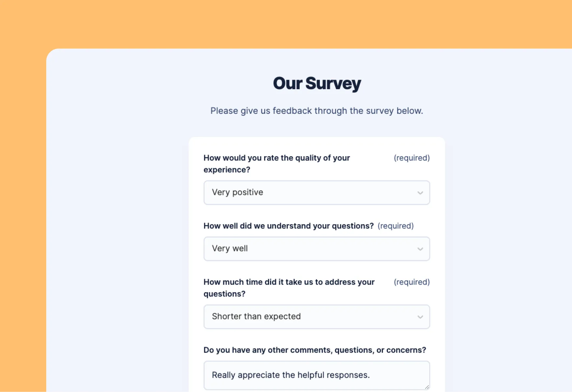Click the chevron beside 'Shorter than expected'
Screen dimensions: 572x392
(420, 317)
